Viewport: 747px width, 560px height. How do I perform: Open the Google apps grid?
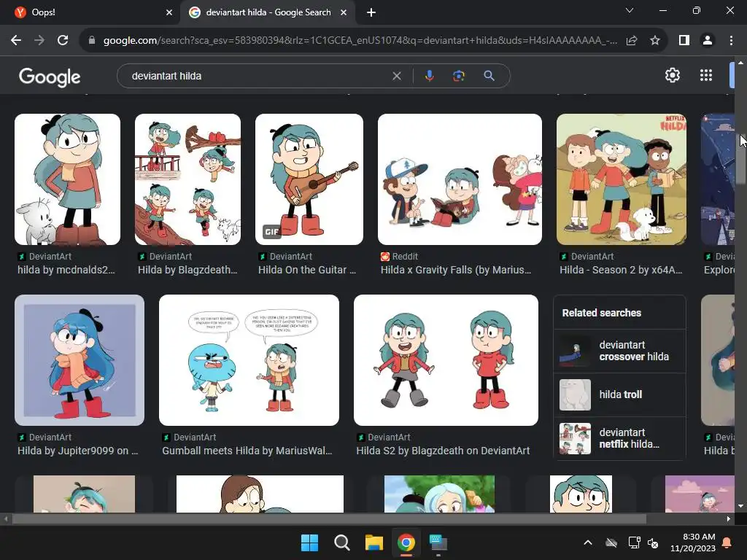(x=706, y=75)
